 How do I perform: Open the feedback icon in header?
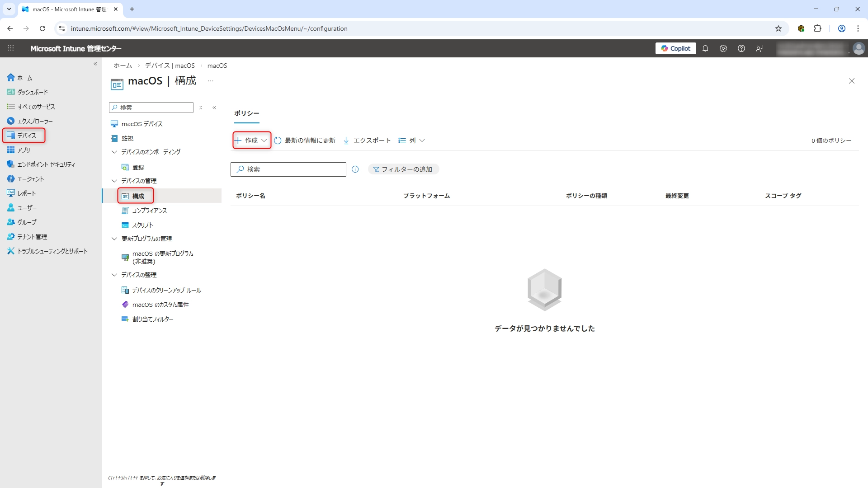759,48
